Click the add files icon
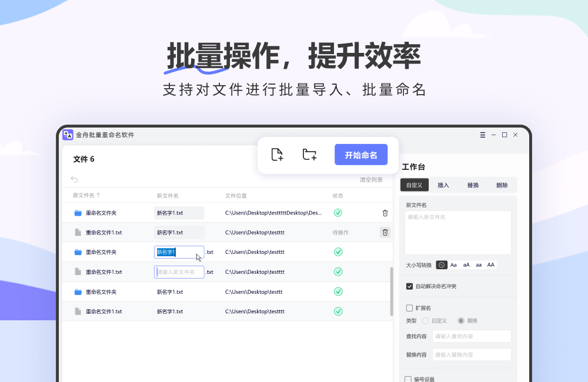588x382 pixels. (277, 154)
